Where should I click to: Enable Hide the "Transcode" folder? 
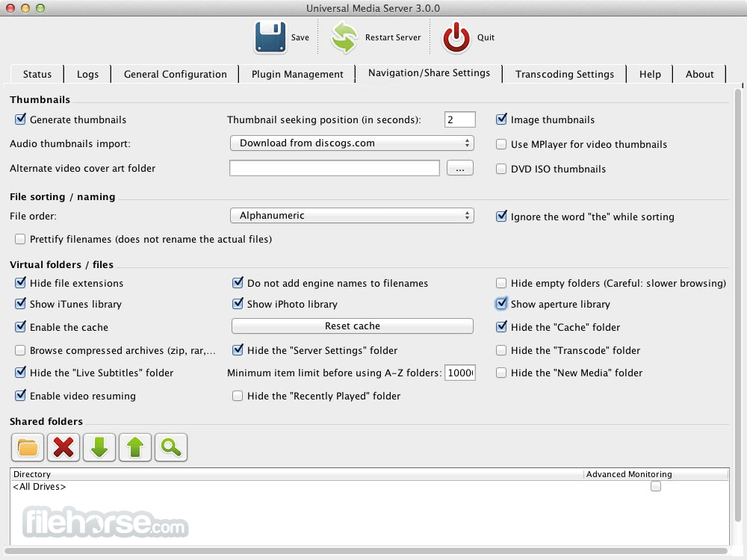501,350
